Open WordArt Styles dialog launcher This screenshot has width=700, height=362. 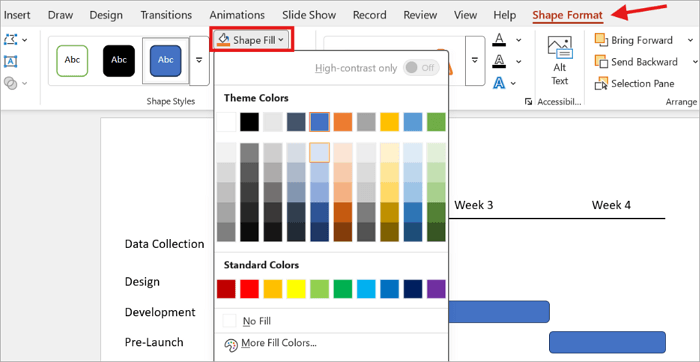pos(528,102)
